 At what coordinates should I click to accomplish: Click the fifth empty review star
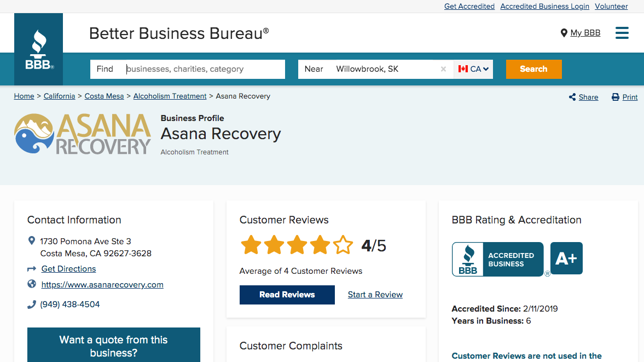point(343,245)
